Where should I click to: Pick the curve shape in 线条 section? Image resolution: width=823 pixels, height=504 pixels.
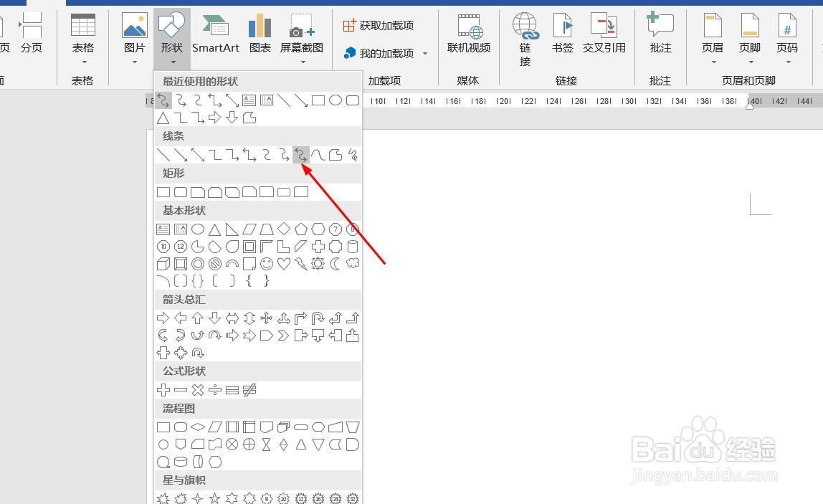point(318,155)
